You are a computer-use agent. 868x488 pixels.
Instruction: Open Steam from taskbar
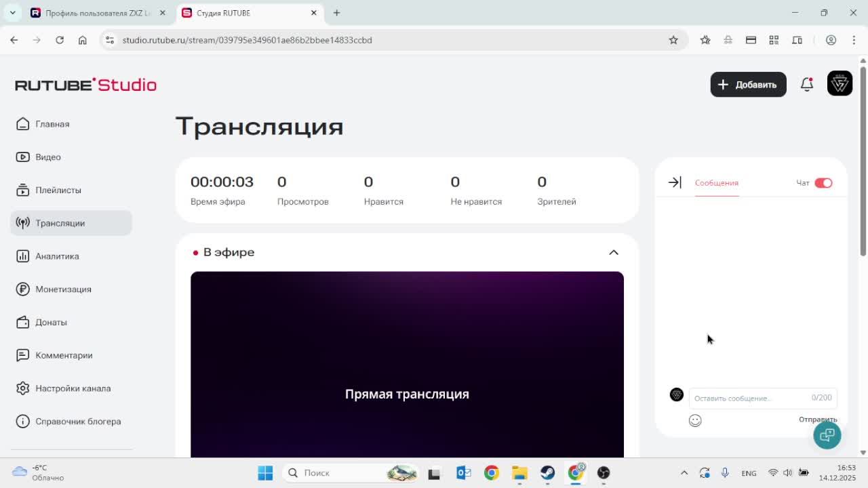[x=547, y=472]
